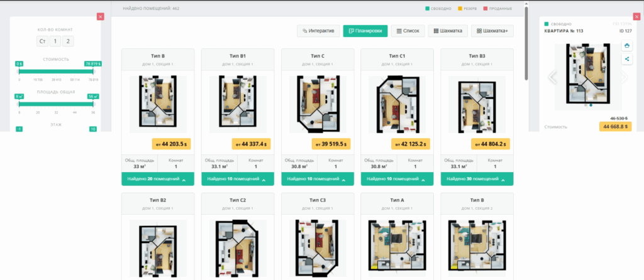
Task: Close the filter panel with red X
Action: point(101,16)
